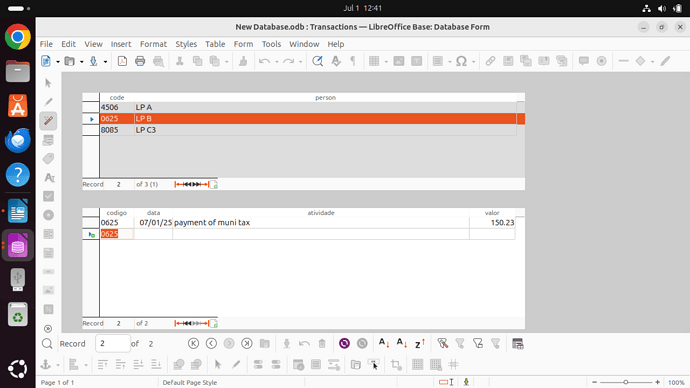
Task: Click the Form-Based Filters funnel icon
Action: (x=477, y=344)
